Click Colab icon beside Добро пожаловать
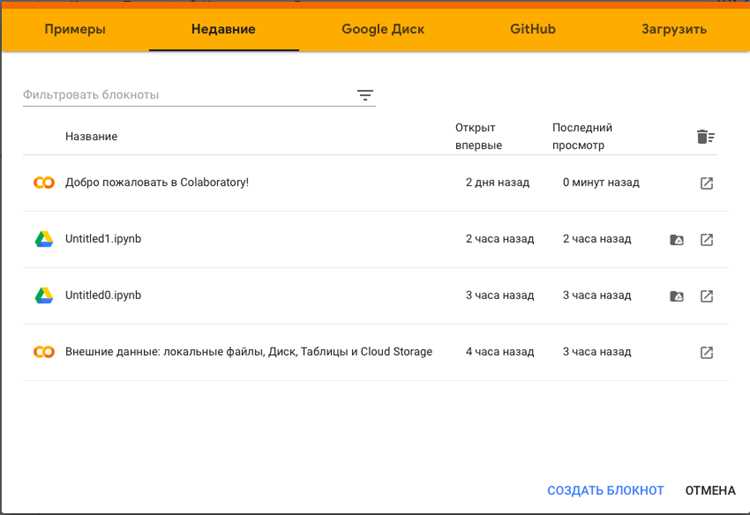The width and height of the screenshot is (750, 515). pyautogui.click(x=44, y=183)
